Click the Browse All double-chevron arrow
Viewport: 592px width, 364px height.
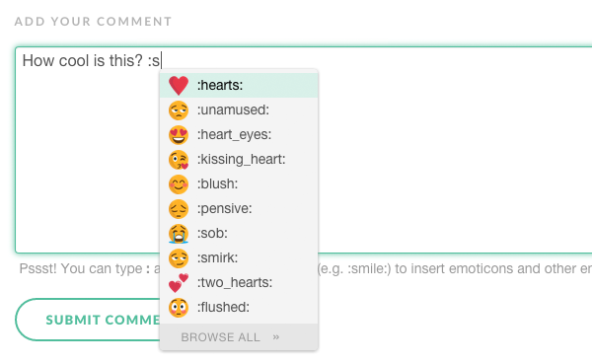point(276,336)
